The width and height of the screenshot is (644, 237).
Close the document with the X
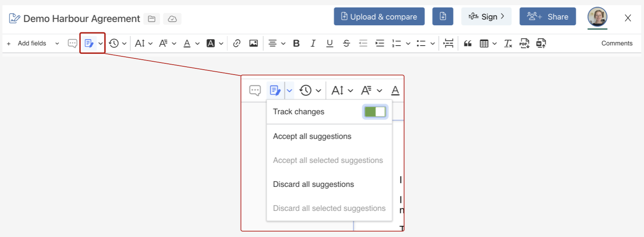pos(628,17)
